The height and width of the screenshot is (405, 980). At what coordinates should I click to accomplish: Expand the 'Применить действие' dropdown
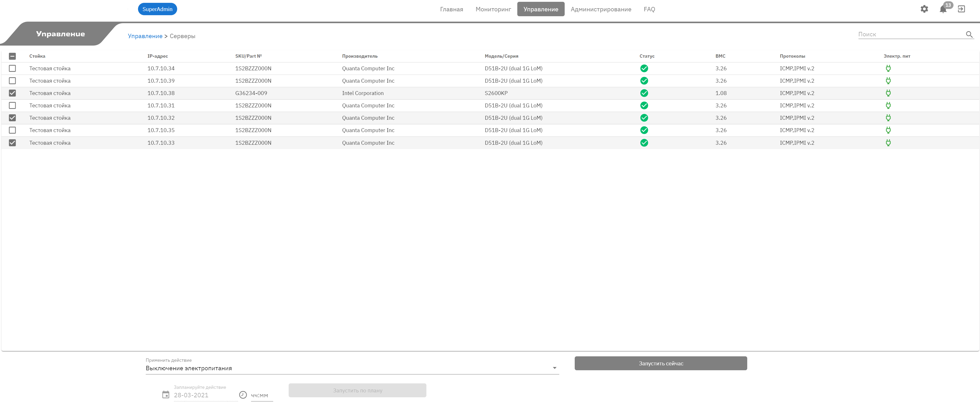coord(352,368)
